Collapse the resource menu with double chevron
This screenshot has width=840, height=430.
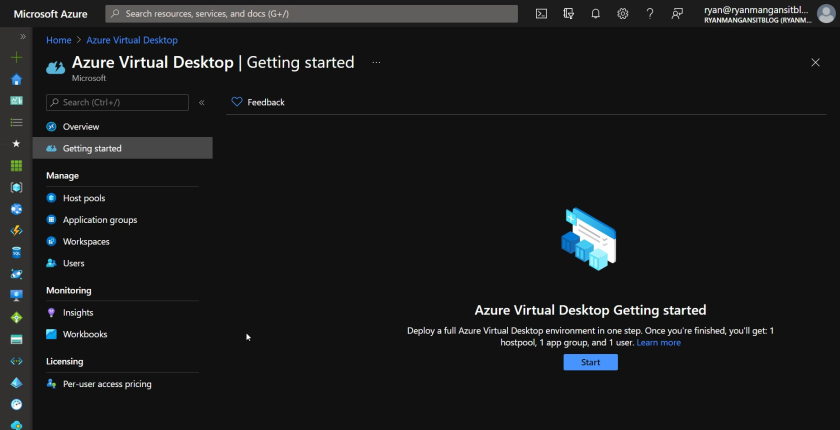[x=202, y=102]
